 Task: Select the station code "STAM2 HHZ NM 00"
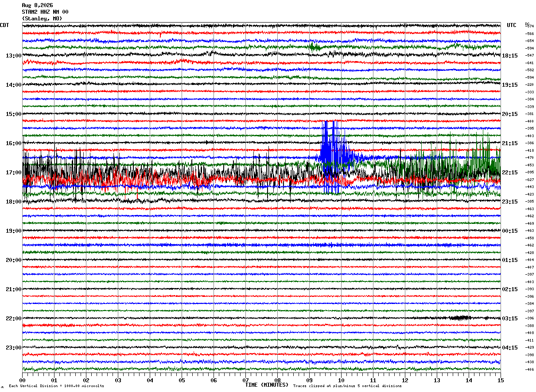pyautogui.click(x=45, y=12)
